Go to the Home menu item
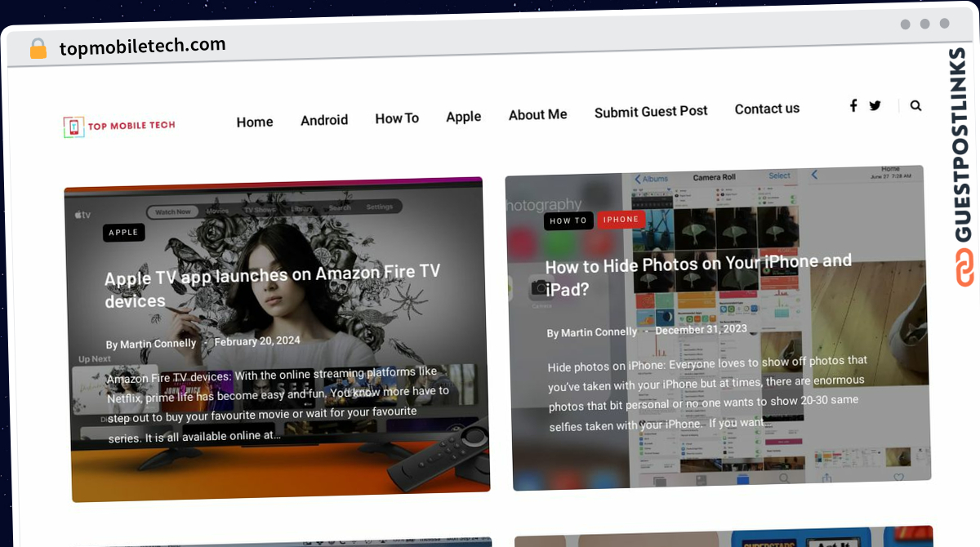 click(255, 122)
